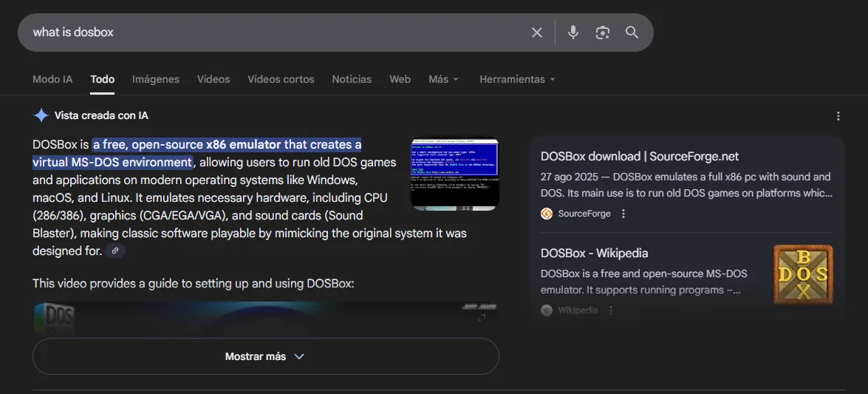Go to the Vídeos cortos tab
Screen dimensions: 868x394
click(x=281, y=79)
